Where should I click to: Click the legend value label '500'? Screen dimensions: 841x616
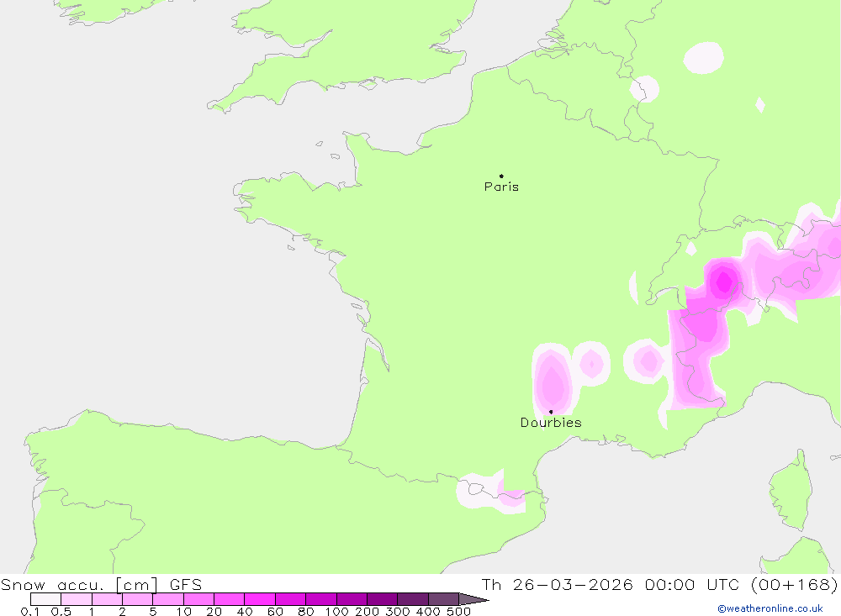click(x=458, y=612)
